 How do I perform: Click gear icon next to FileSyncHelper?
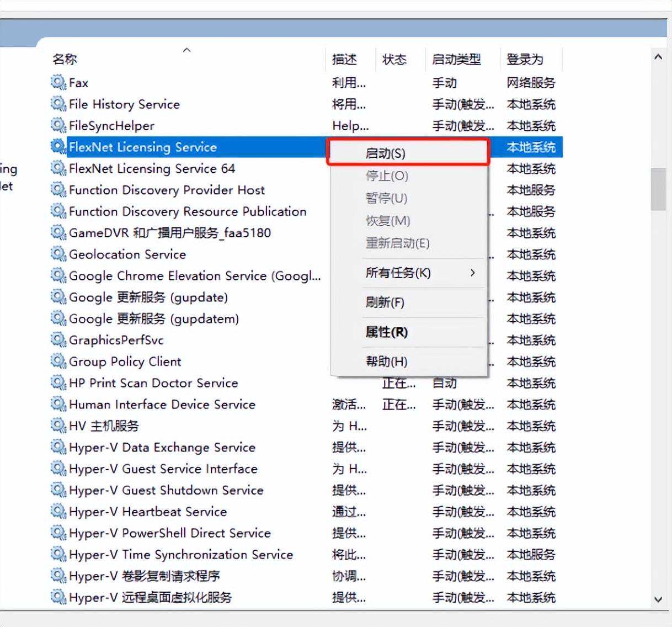[58, 125]
